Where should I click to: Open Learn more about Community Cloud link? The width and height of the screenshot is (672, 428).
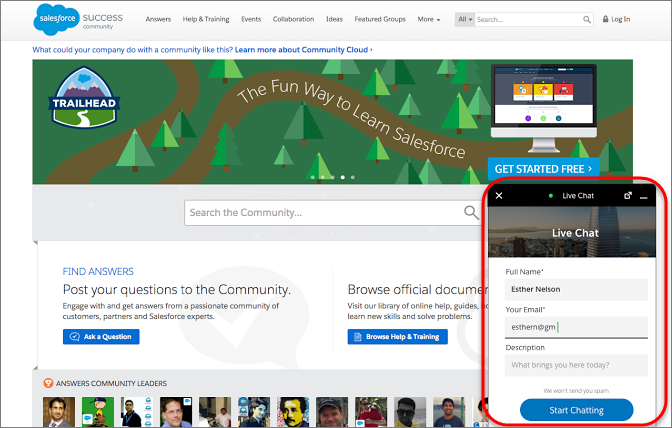(303, 50)
